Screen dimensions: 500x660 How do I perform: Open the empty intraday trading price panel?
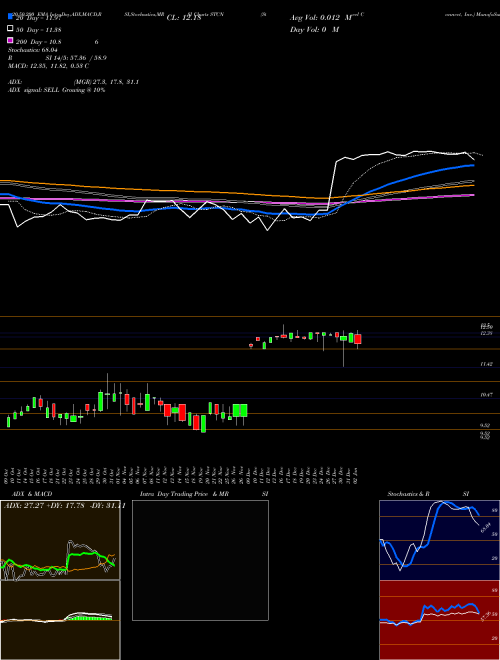[200, 560]
